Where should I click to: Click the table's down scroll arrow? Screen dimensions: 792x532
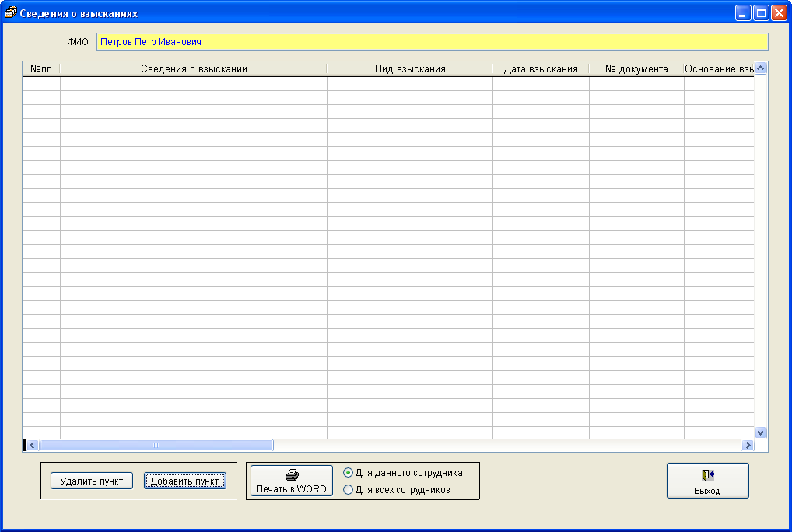point(761,432)
